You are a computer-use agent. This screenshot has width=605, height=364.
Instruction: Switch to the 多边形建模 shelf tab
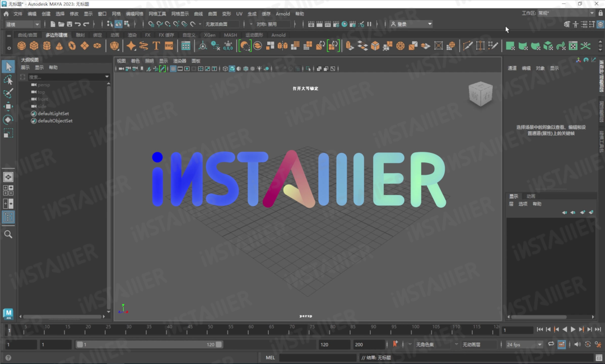pos(57,35)
